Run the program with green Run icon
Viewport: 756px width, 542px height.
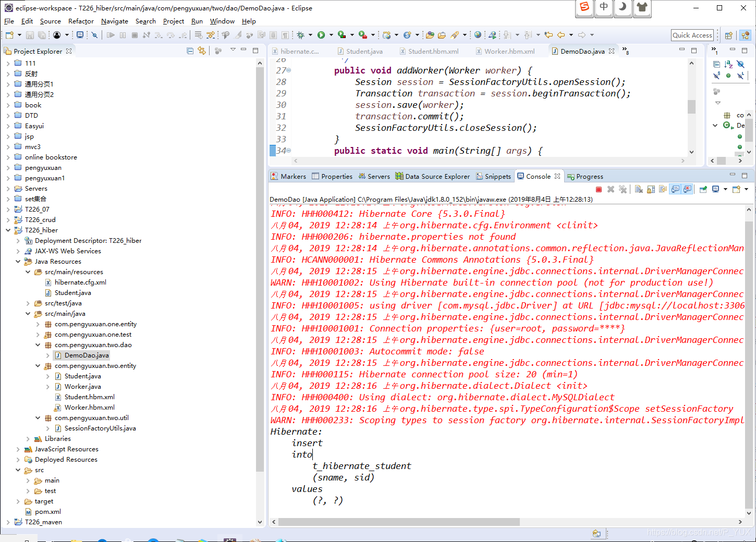[x=321, y=35]
